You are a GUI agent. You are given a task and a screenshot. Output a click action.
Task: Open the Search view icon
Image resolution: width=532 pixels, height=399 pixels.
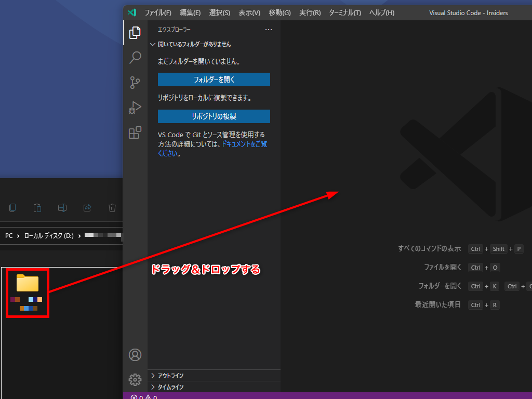135,58
